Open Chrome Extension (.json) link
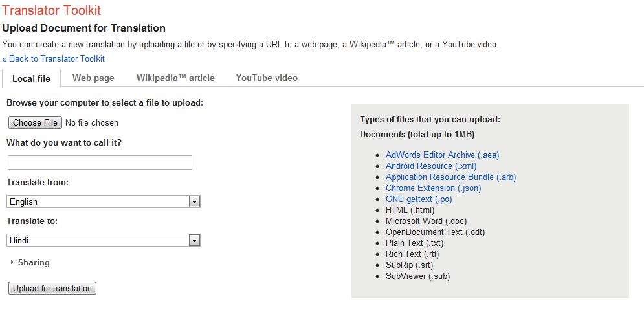644x325 pixels. coord(433,188)
